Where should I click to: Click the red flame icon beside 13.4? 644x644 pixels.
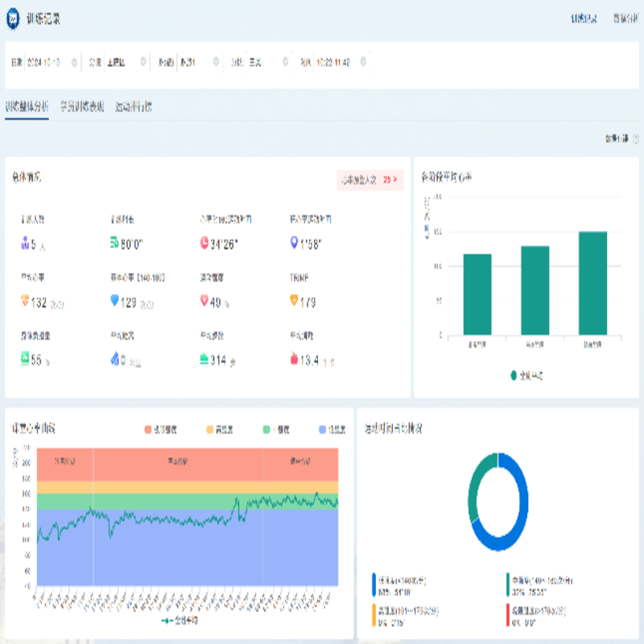(293, 360)
